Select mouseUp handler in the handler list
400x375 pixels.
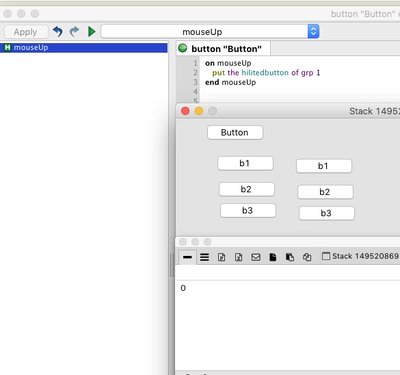coord(84,48)
